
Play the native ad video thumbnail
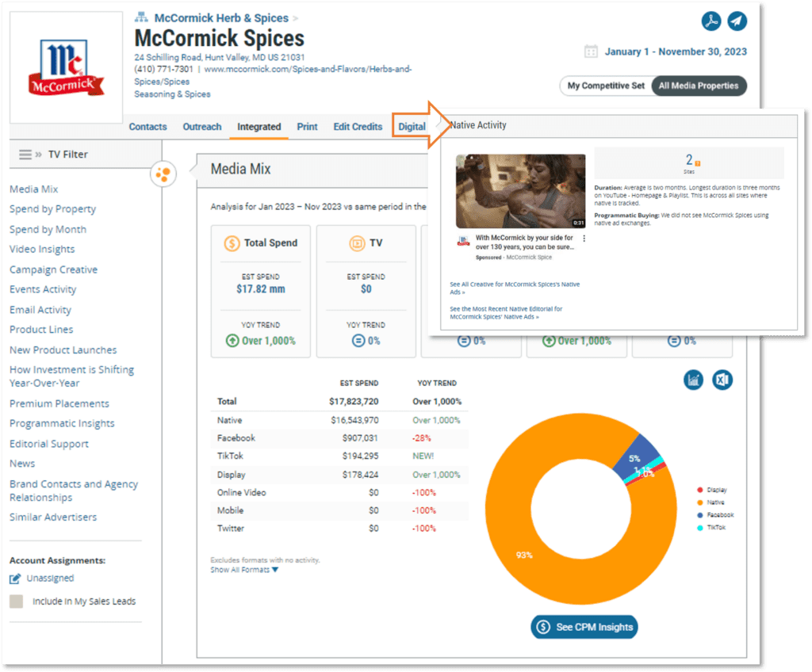point(520,191)
